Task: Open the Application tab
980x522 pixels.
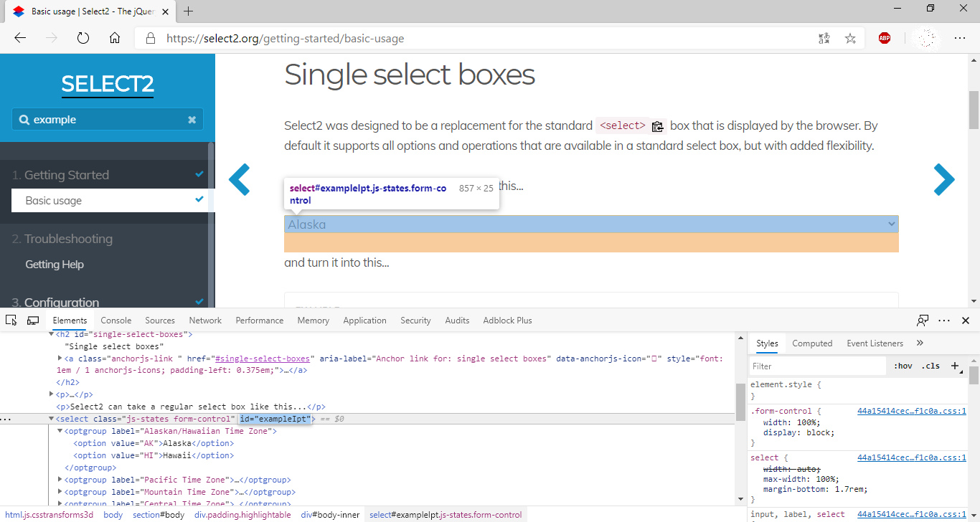Action: click(x=365, y=321)
